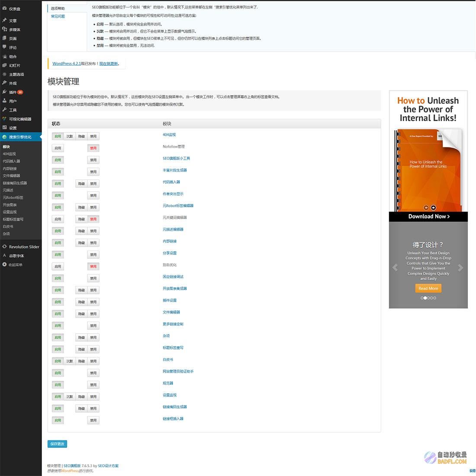This screenshot has height=476, width=476.
Task: Click left chevron on gray design carousel
Action: tap(395, 267)
